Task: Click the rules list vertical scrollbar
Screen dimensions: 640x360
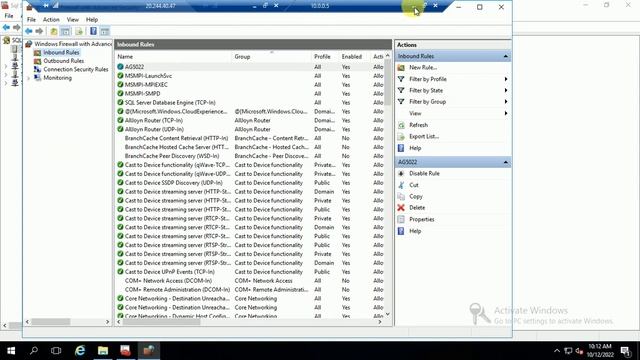Action: tap(387, 83)
